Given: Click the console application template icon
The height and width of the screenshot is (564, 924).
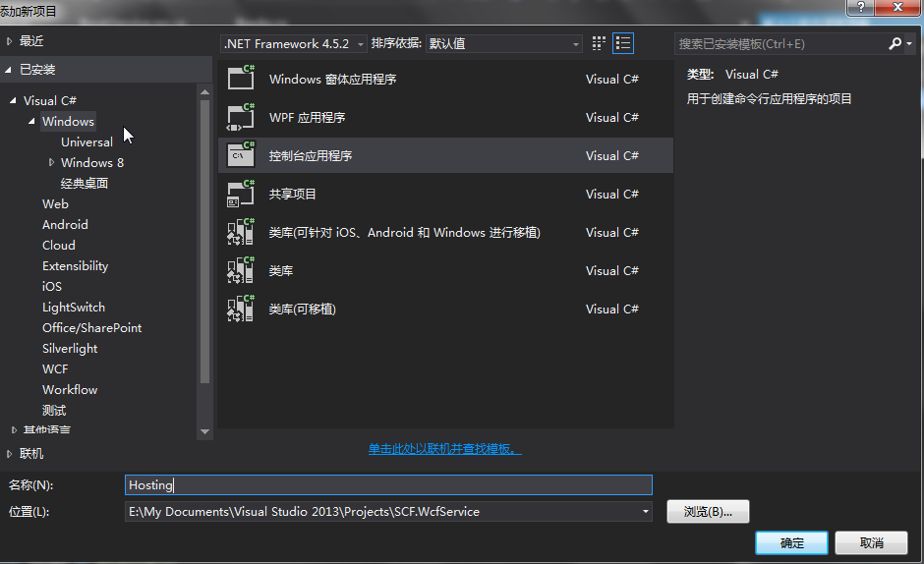Looking at the screenshot, I should tap(241, 155).
